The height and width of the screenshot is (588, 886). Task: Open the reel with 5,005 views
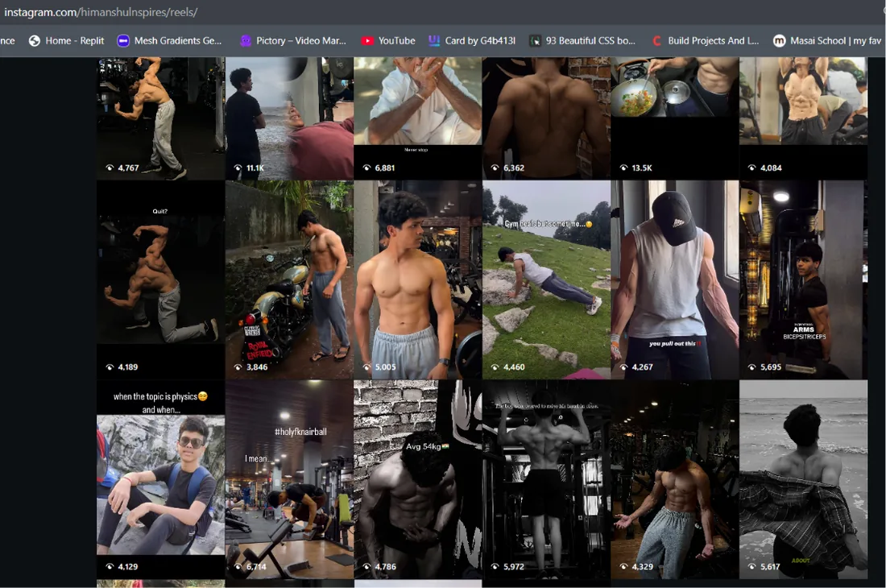point(417,280)
